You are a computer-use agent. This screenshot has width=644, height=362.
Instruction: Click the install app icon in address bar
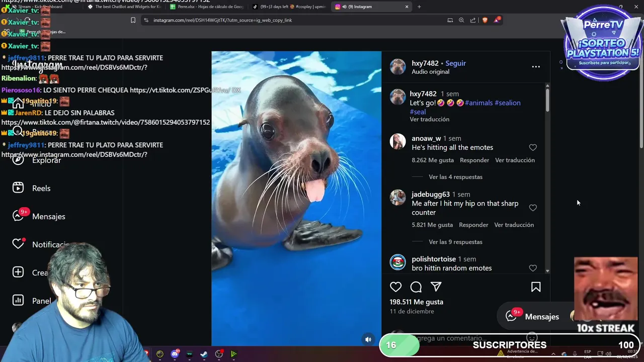pos(450,20)
